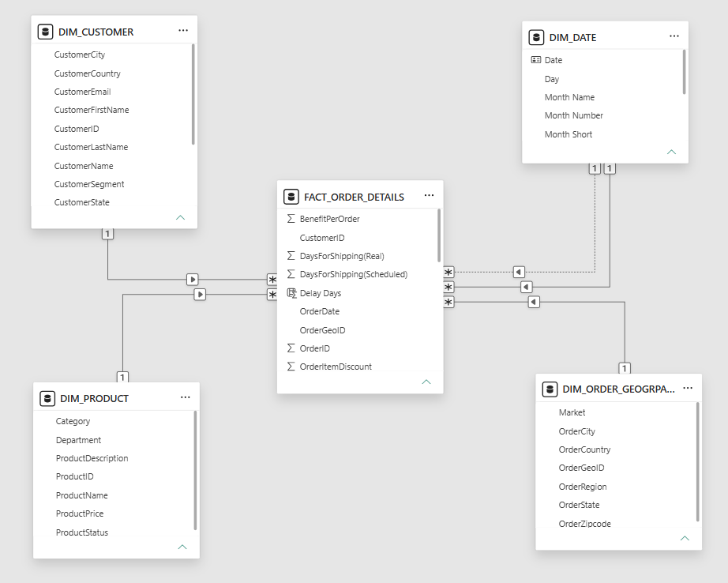Click the FACT_ORDER_DETAILS table database icon
Viewport: 728px width, 583px height.
coord(291,197)
